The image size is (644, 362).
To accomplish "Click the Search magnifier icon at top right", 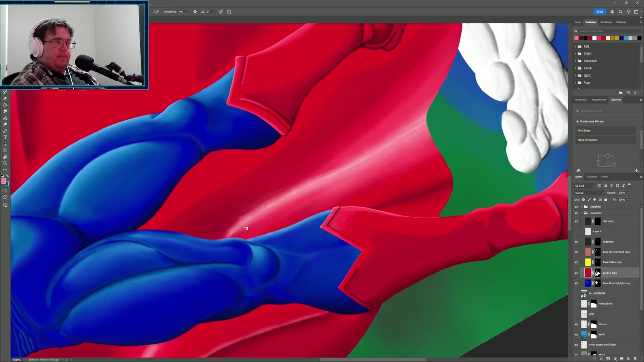I will coord(620,12).
